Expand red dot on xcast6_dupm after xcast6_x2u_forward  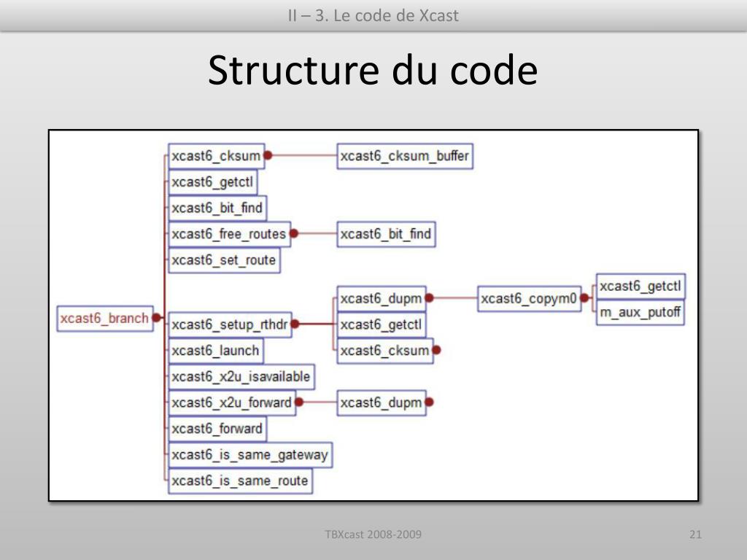(x=429, y=402)
